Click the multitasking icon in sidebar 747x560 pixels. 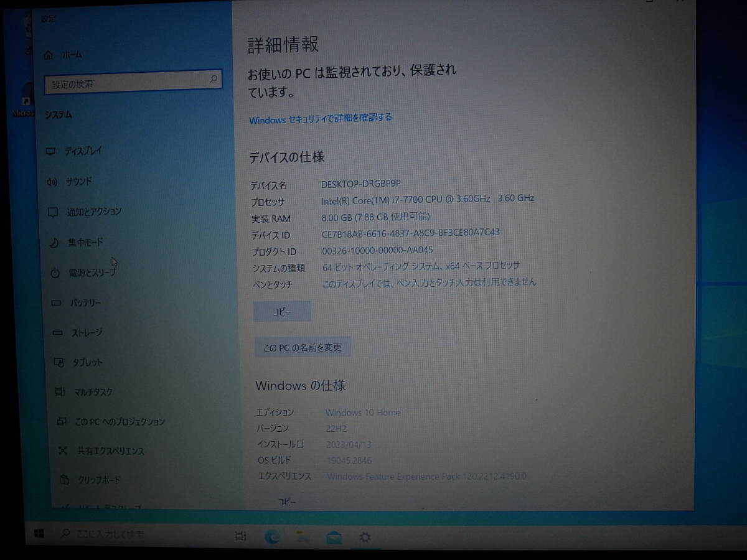click(x=60, y=392)
